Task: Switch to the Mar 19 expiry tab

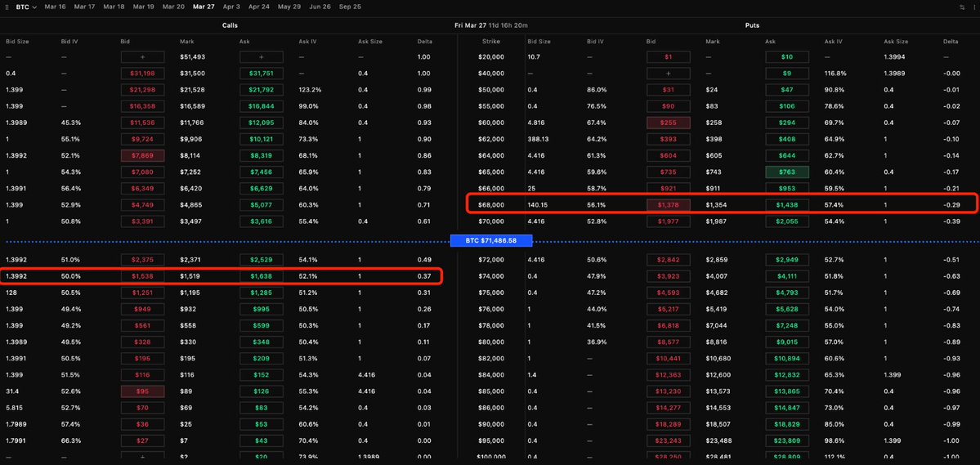Action: click(x=143, y=7)
